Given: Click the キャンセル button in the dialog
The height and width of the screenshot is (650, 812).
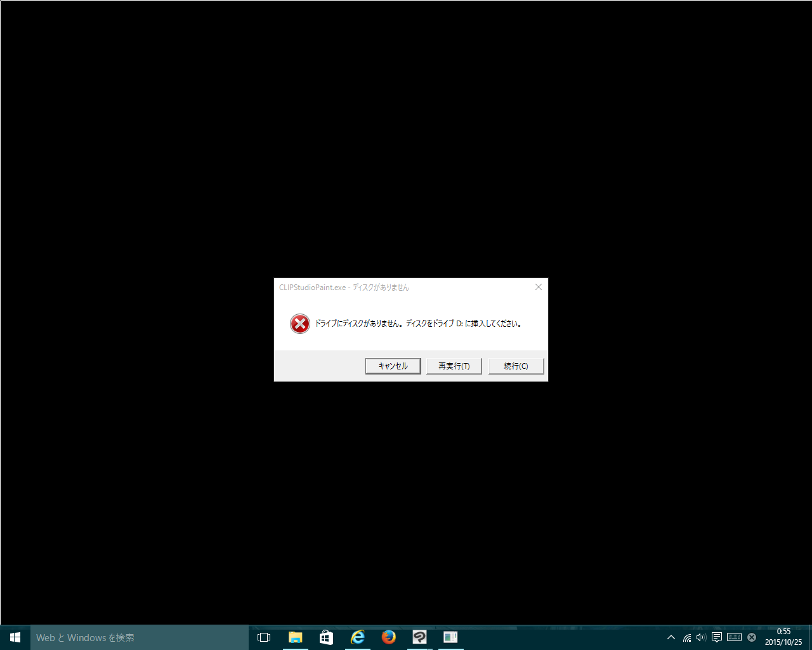Looking at the screenshot, I should click(x=393, y=366).
